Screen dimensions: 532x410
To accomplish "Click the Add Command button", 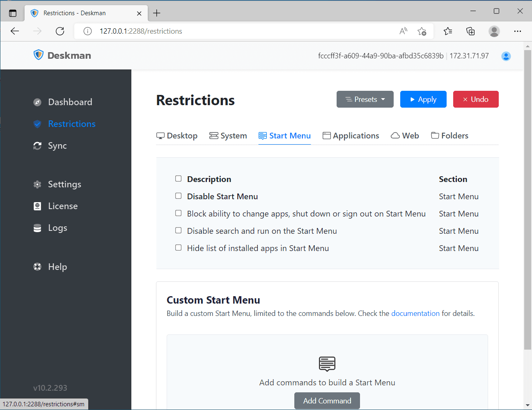I will pos(327,401).
